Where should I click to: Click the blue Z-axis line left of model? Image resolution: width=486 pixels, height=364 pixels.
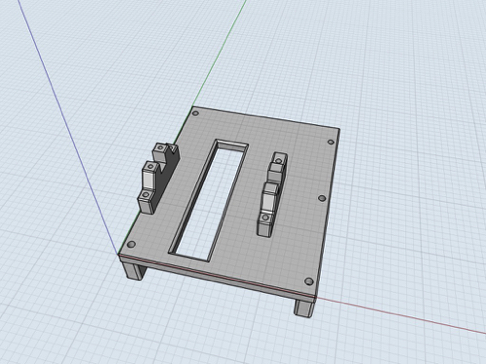tap(68, 127)
